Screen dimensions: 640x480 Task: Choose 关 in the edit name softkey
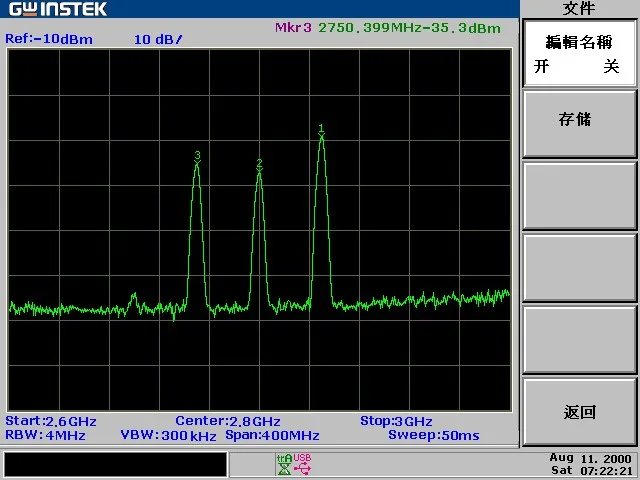coord(611,67)
